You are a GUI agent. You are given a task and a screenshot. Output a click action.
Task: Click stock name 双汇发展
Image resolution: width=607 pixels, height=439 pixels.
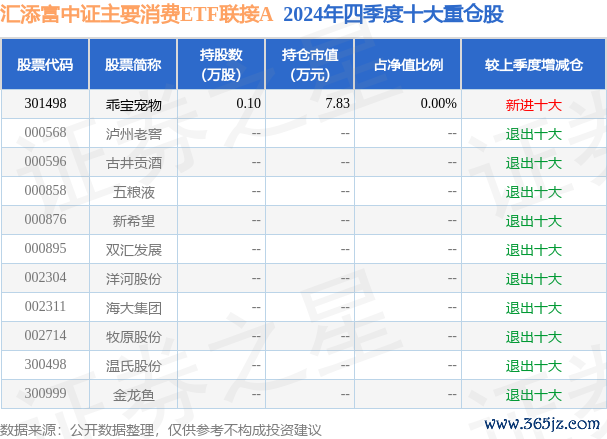coord(134,250)
